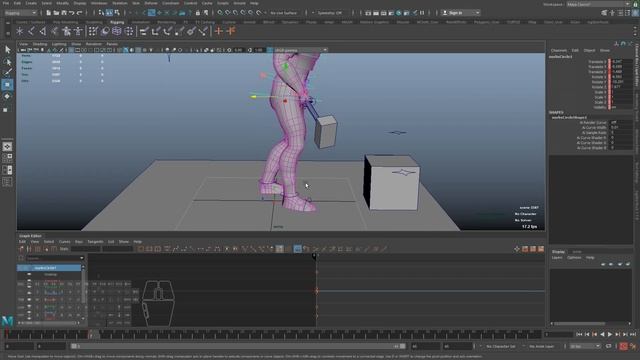Image resolution: width=640 pixels, height=360 pixels.
Task: Open the Skeleton menu
Action: click(x=119, y=3)
